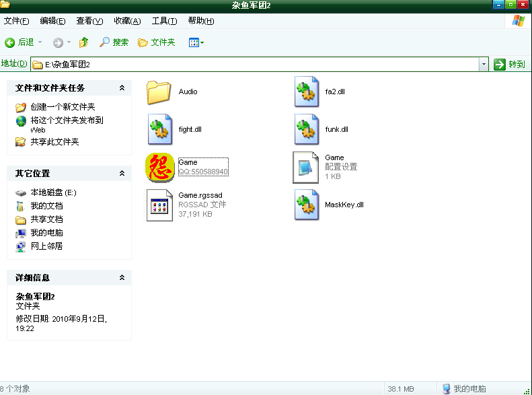532x395 pixels.
Task: Select the funk.dll file name
Action: pyautogui.click(x=336, y=129)
